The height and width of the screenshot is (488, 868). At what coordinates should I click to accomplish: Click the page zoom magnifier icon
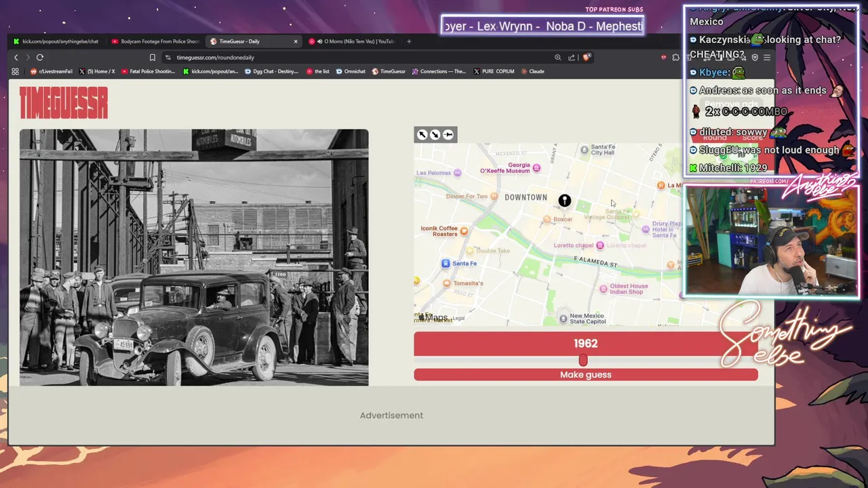click(557, 58)
